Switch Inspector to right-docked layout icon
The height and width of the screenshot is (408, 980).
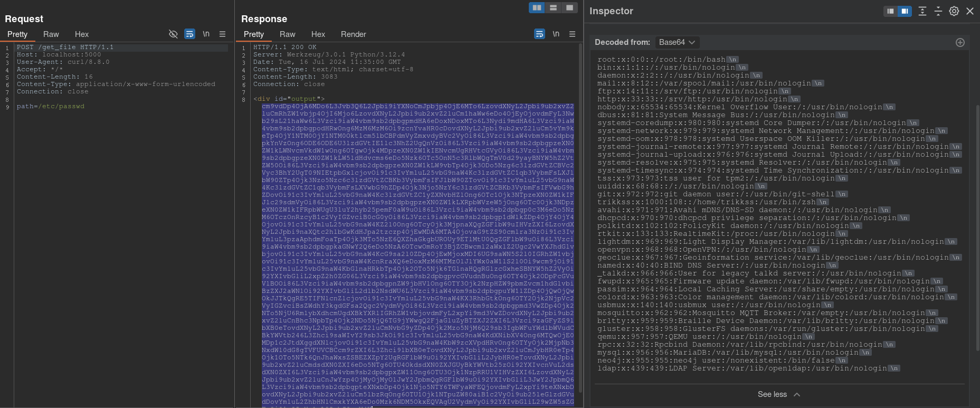tap(905, 11)
